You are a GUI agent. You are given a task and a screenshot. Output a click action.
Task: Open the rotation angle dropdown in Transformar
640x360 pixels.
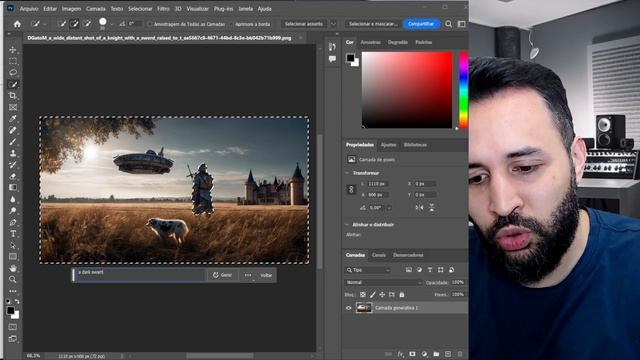point(389,208)
